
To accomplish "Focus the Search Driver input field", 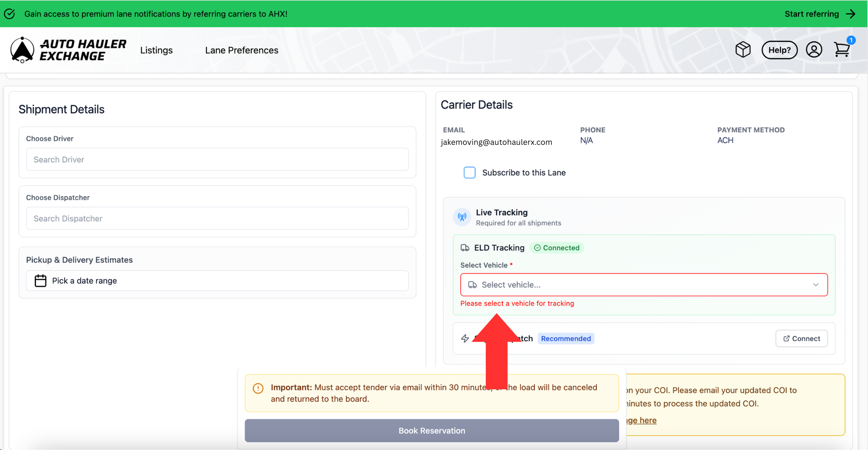I will pyautogui.click(x=217, y=160).
